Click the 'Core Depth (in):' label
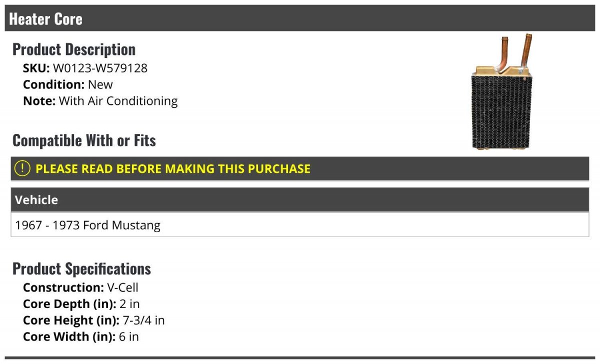This screenshot has height=364, width=600. pyautogui.click(x=69, y=304)
